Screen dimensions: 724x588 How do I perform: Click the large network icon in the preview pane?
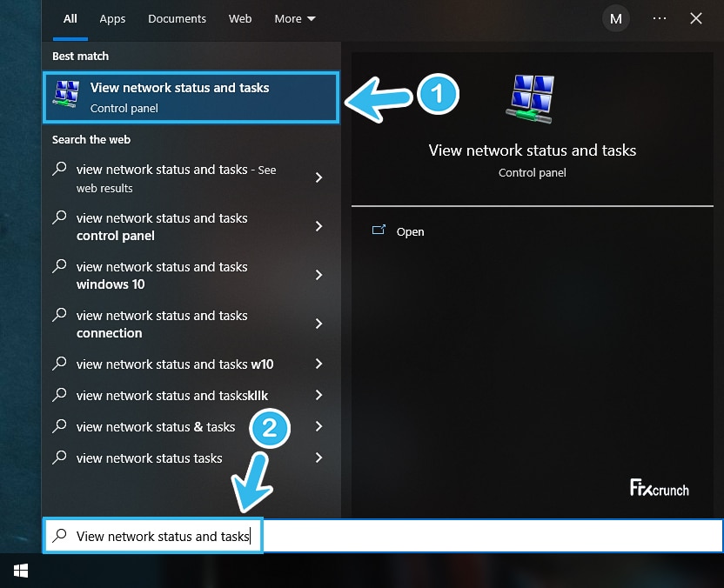tap(531, 99)
